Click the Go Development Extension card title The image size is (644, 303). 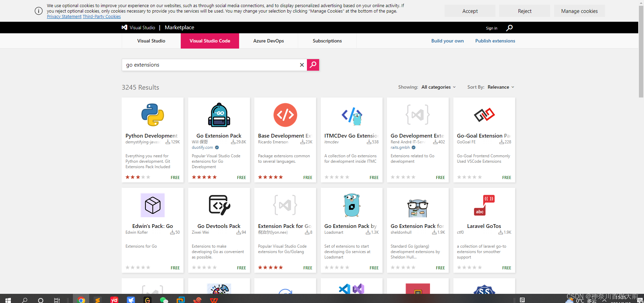417,136
